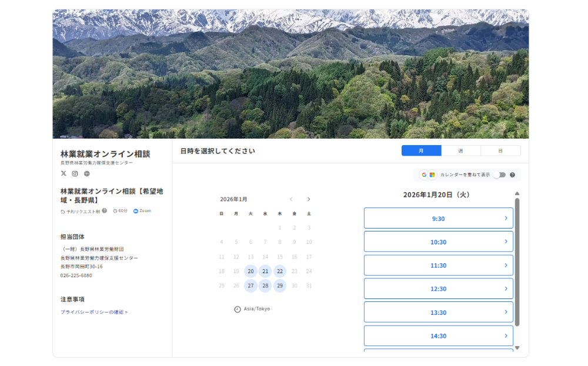Click help icon next to calendar overlay toggle
This screenshot has width=588, height=366.
(x=512, y=175)
